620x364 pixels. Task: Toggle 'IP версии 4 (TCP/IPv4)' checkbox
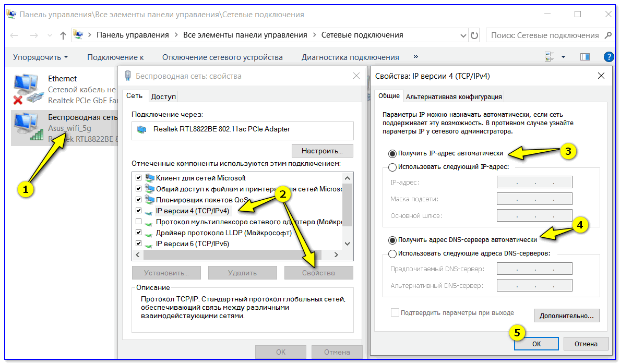point(138,211)
